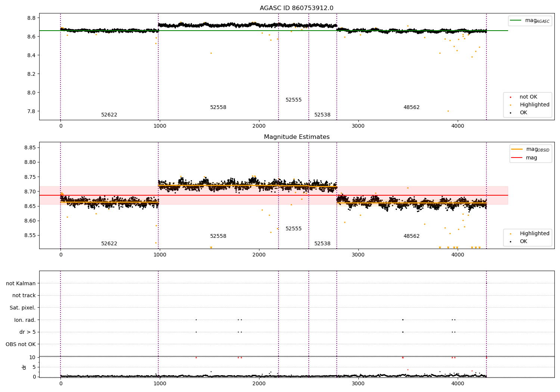The height and width of the screenshot is (392, 560).
Task: Click OBSID label 52538 in the top plot
Action: (x=322, y=115)
